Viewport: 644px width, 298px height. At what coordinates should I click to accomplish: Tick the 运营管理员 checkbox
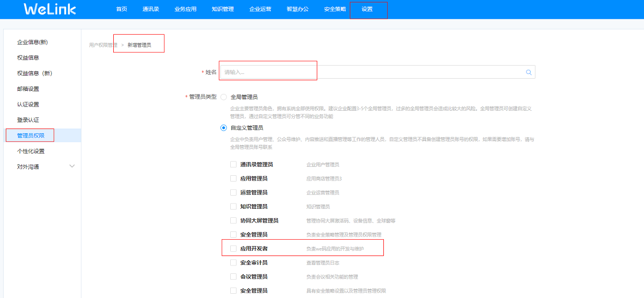[x=233, y=193]
